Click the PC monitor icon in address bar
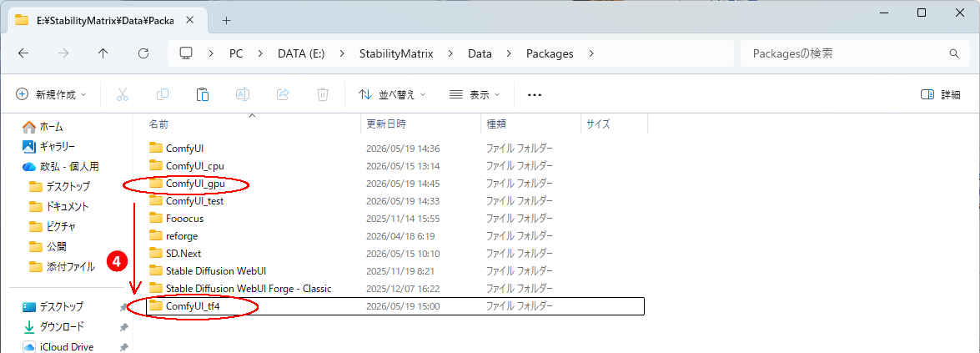Image resolution: width=980 pixels, height=353 pixels. [x=186, y=53]
